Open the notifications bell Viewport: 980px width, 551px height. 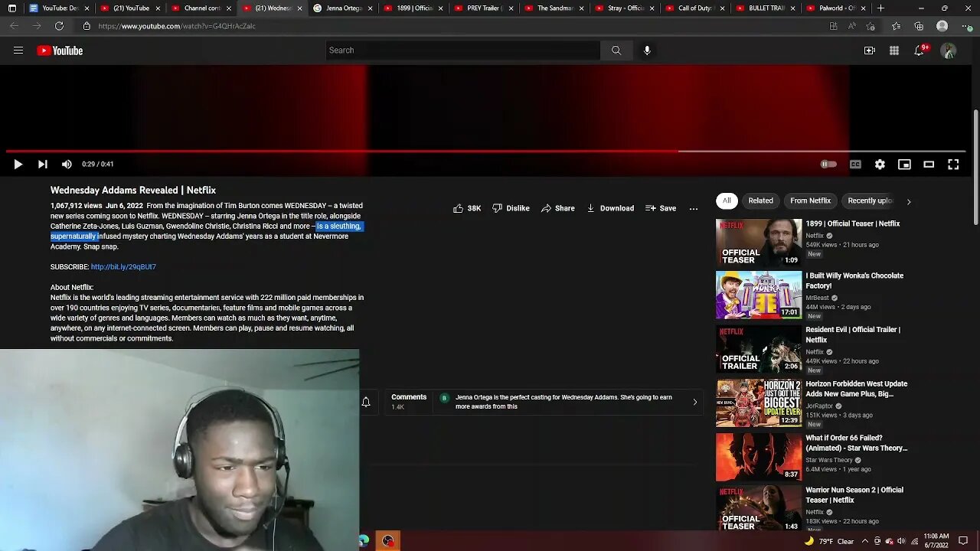click(x=920, y=51)
